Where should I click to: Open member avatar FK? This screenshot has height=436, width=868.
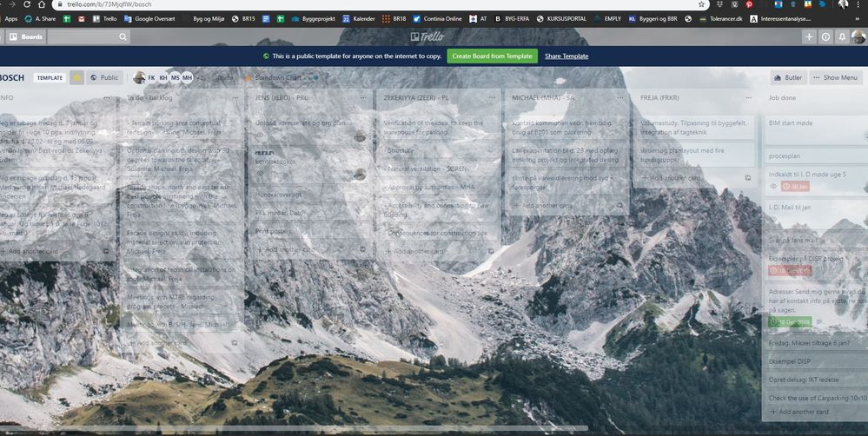click(151, 78)
